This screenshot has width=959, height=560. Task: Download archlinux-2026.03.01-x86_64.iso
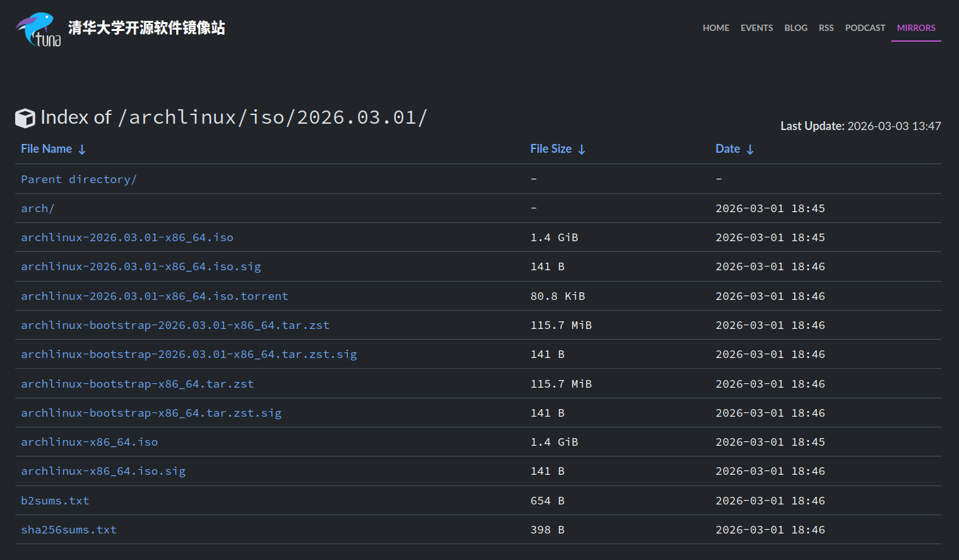[127, 237]
